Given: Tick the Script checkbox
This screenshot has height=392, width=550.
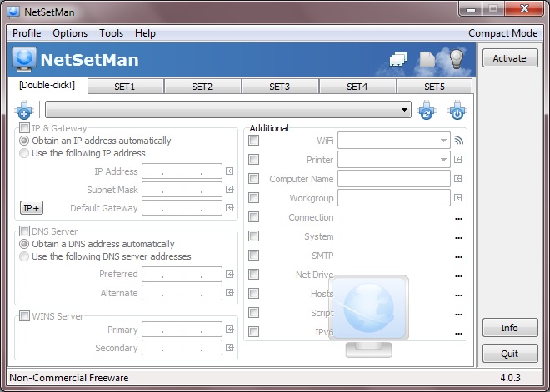Looking at the screenshot, I should coord(254,312).
